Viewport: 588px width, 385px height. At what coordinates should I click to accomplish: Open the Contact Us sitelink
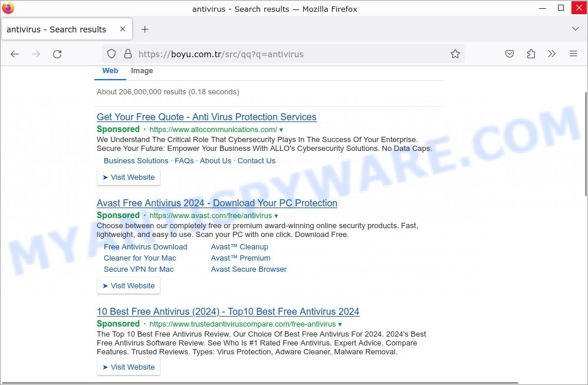point(257,161)
